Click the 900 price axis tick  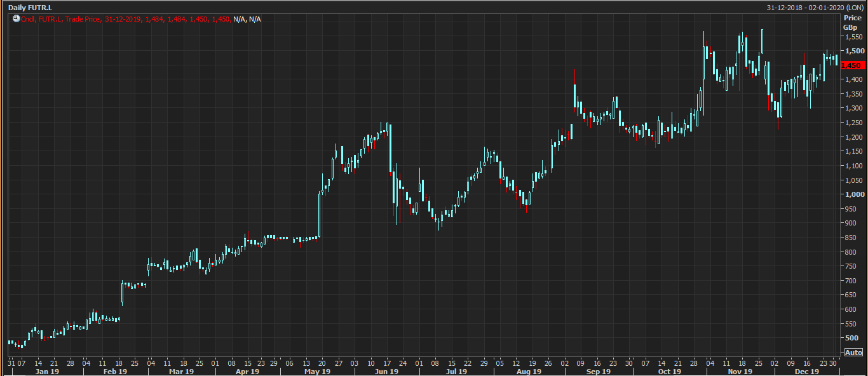850,223
